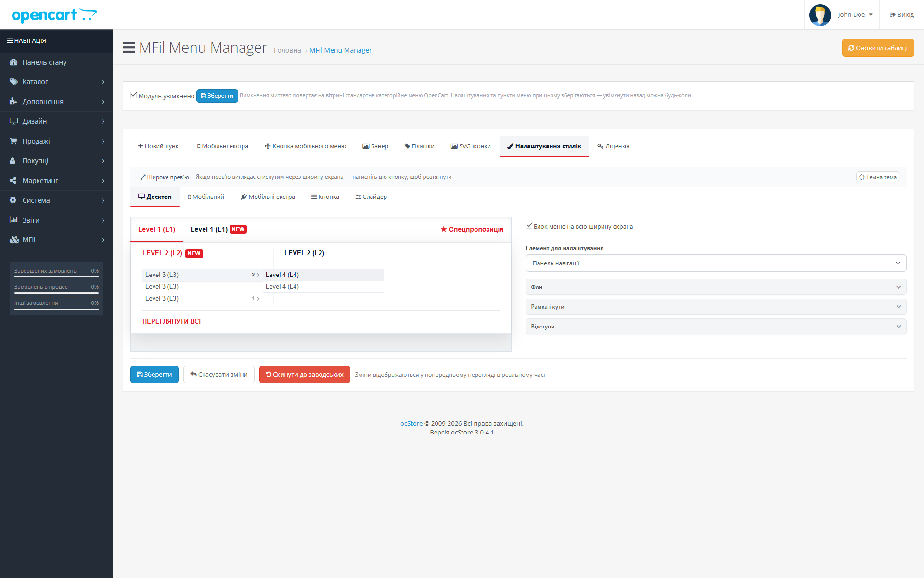Click the Інші замовлення progress bar

(56, 309)
